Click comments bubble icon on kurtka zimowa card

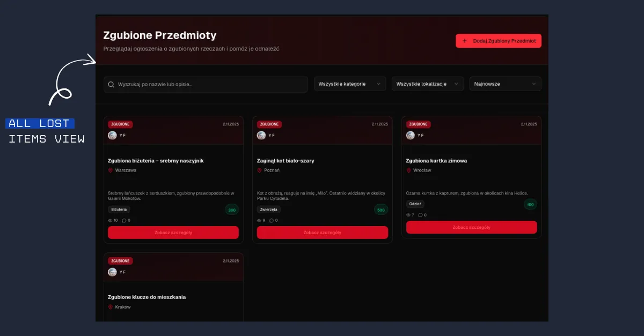(421, 215)
